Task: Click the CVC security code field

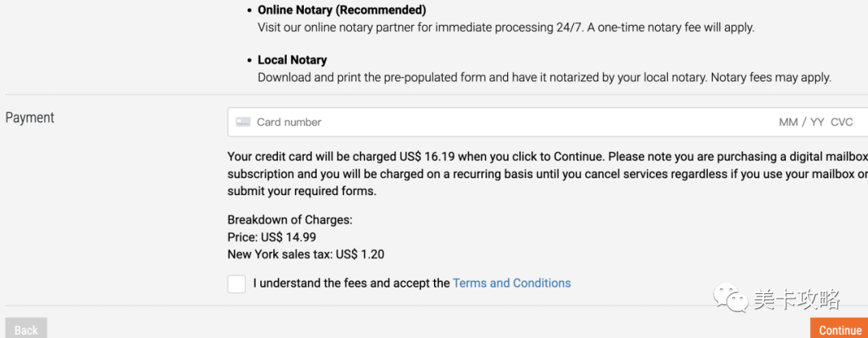Action: click(x=841, y=122)
